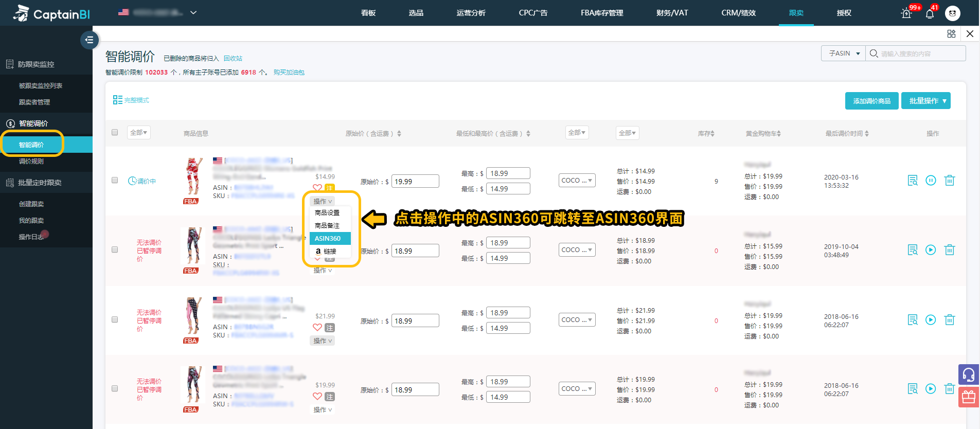Go to the 看板 top nav tab
This screenshot has height=429, width=980.
(x=368, y=13)
